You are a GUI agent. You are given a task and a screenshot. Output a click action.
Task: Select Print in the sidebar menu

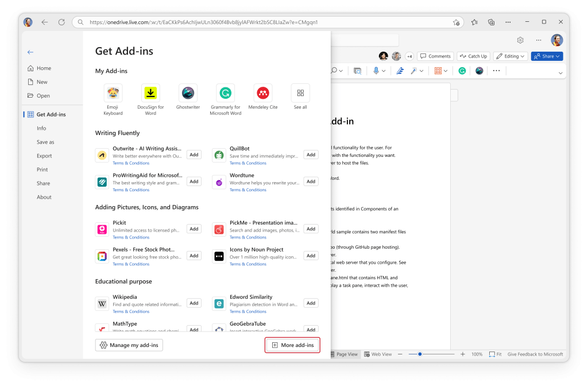coord(42,169)
